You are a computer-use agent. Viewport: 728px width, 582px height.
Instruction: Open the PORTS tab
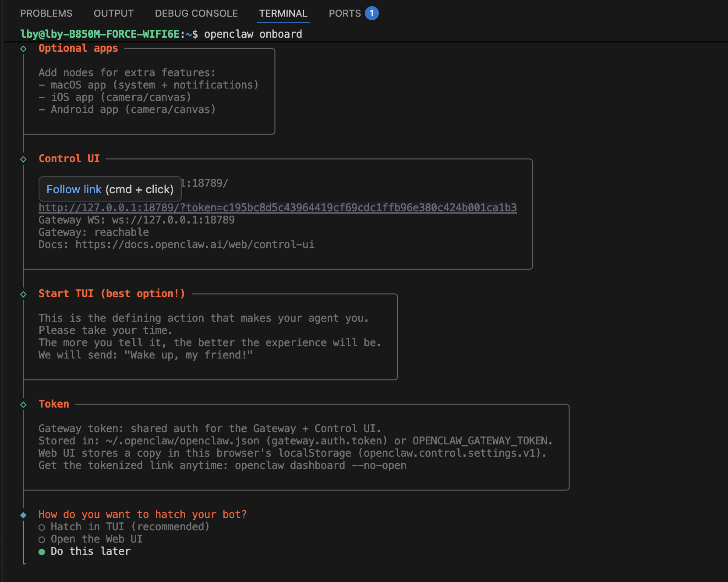tap(345, 13)
